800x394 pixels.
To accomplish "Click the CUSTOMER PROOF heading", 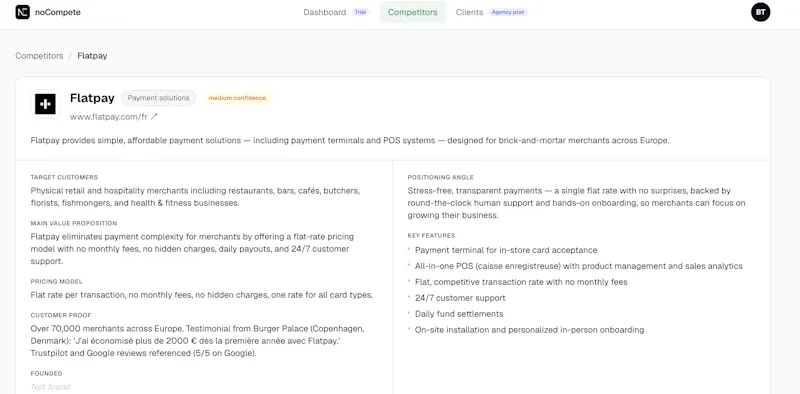I will [61, 315].
